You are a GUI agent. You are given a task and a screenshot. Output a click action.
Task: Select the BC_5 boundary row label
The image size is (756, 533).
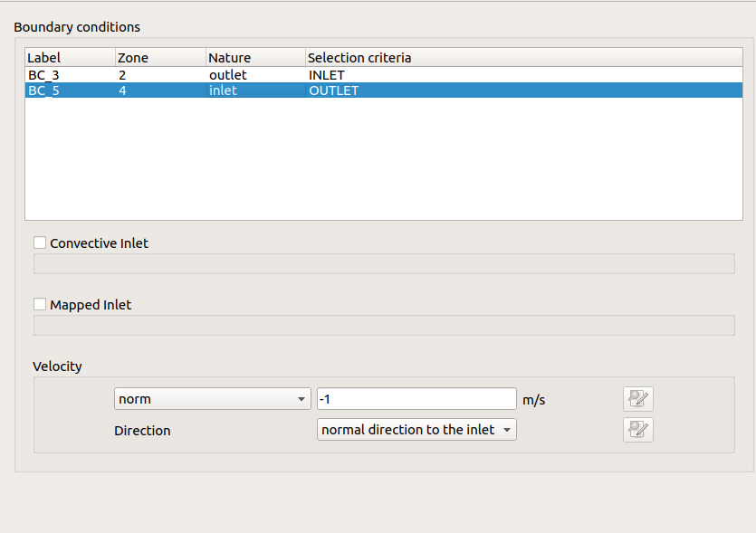pyautogui.click(x=44, y=90)
